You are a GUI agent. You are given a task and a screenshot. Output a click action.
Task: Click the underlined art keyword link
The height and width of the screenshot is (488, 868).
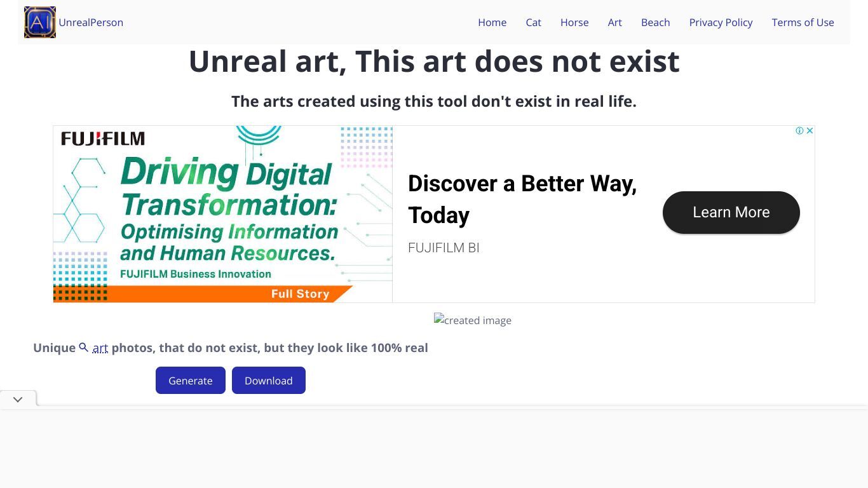[x=100, y=348]
